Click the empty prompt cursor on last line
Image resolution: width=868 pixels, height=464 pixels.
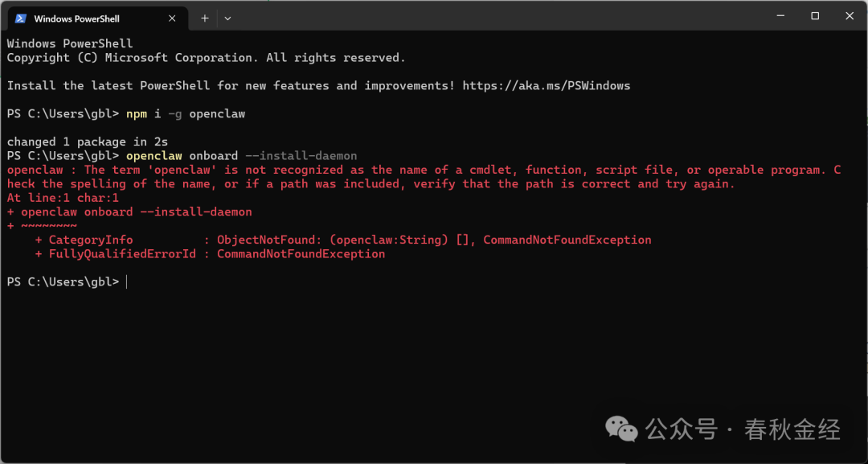[127, 281]
